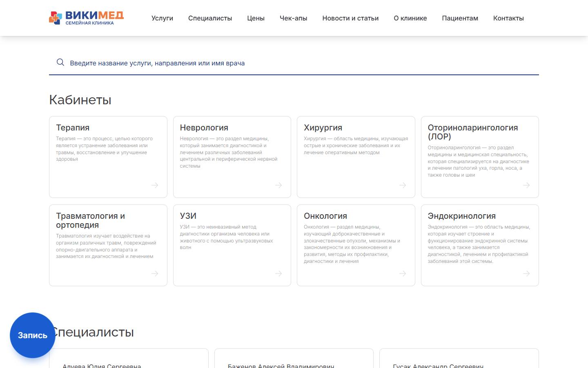This screenshot has height=368, width=588.
Task: Open the Услуги menu item
Action: tap(162, 18)
